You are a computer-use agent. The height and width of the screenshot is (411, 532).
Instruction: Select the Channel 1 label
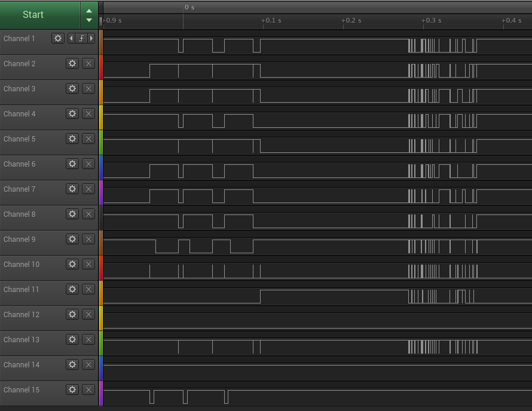click(x=19, y=39)
